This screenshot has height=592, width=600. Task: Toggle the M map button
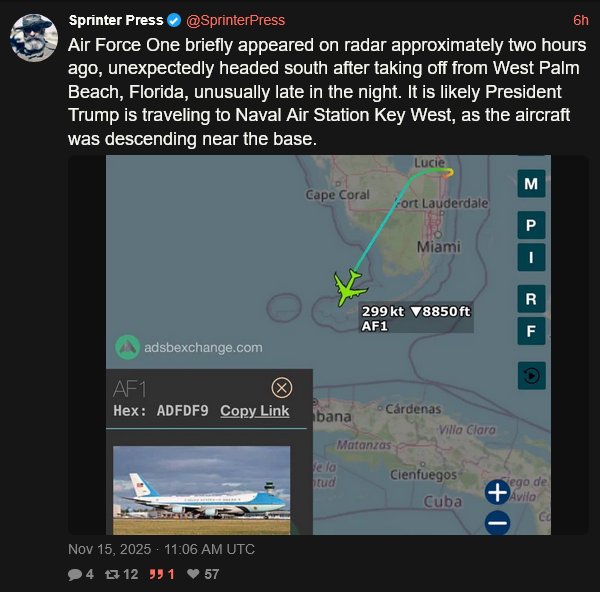click(531, 184)
